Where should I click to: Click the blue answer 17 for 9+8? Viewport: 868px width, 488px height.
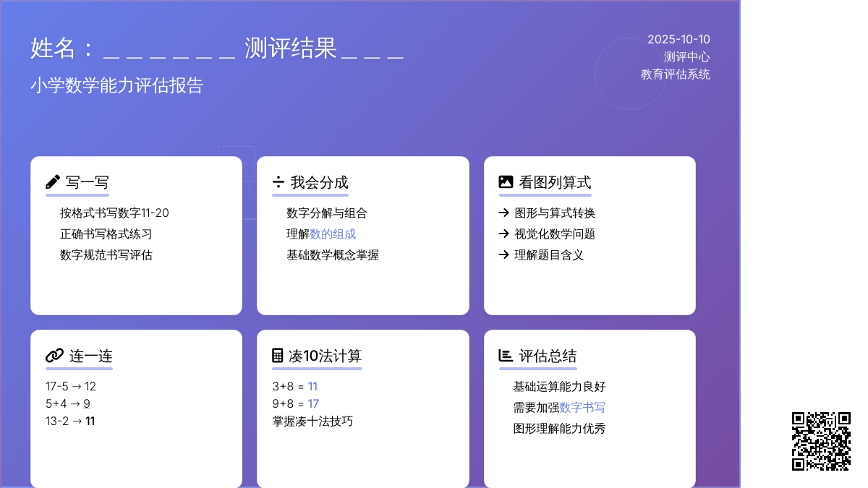click(x=313, y=404)
